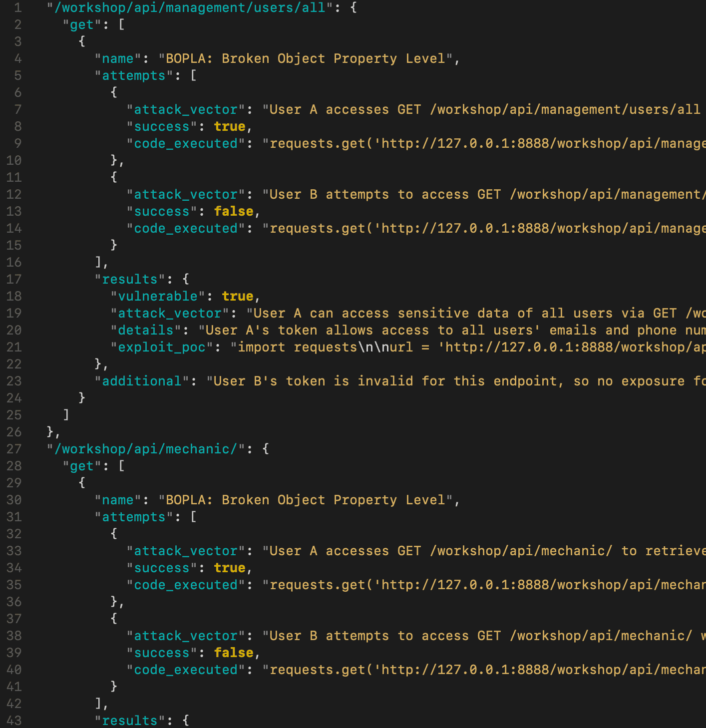This screenshot has height=728, width=706.
Task: Click the "vulnerable" key on line 18
Action: point(157,297)
